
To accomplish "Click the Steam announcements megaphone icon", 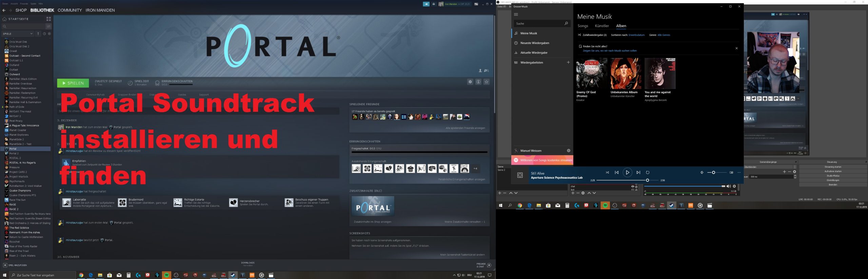I will coord(426,4).
